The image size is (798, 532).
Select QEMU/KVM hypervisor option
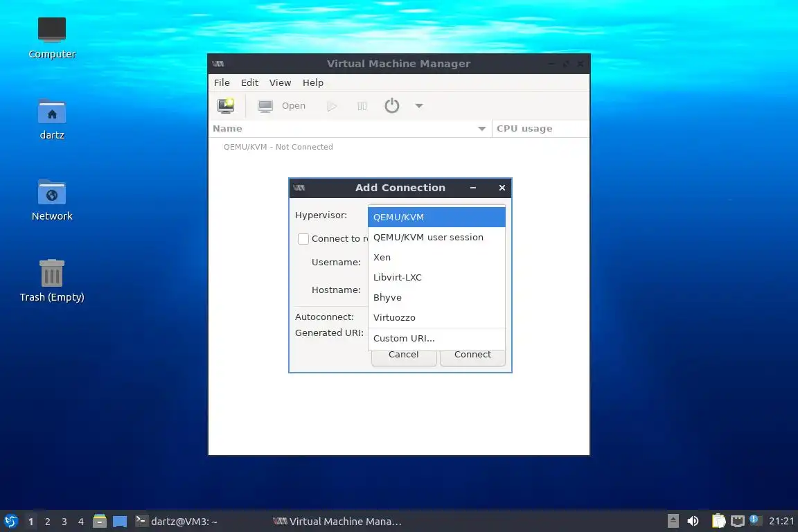pyautogui.click(x=436, y=217)
